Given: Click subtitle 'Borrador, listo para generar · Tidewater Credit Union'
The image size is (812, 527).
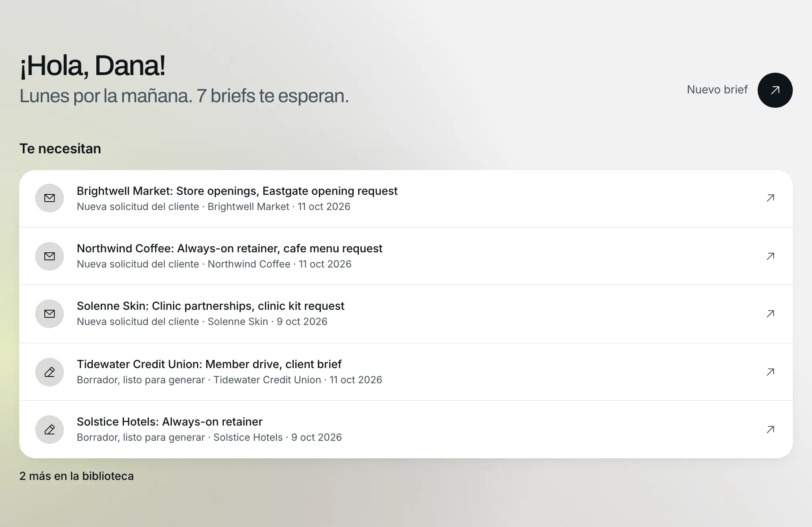Looking at the screenshot, I should pyautogui.click(x=199, y=380).
